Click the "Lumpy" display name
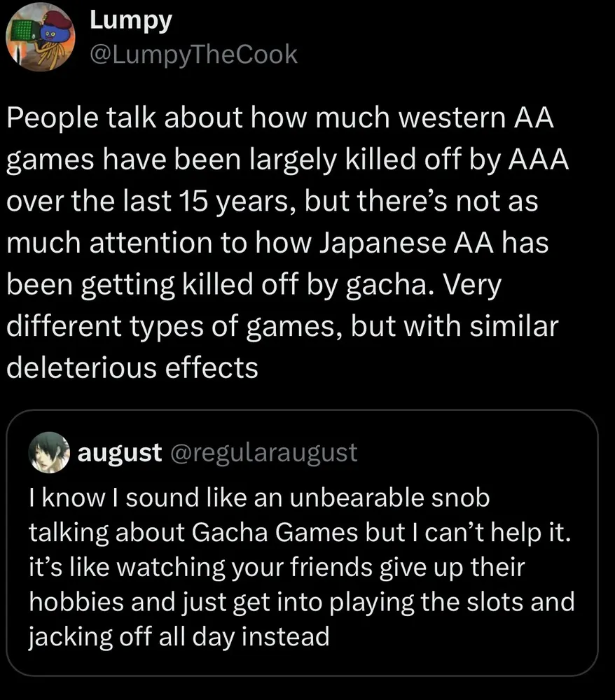The height and width of the screenshot is (700, 615). (130, 20)
